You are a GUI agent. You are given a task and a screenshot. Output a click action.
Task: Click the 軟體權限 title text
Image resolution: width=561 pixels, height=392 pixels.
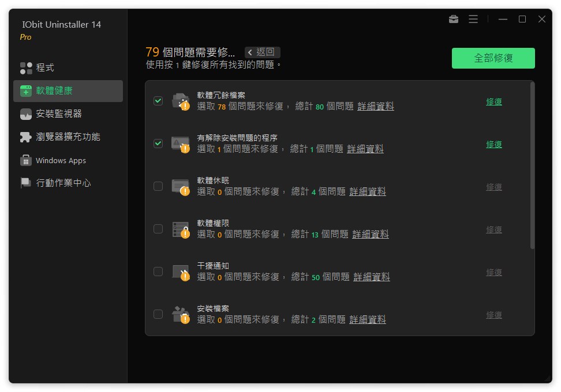click(213, 223)
